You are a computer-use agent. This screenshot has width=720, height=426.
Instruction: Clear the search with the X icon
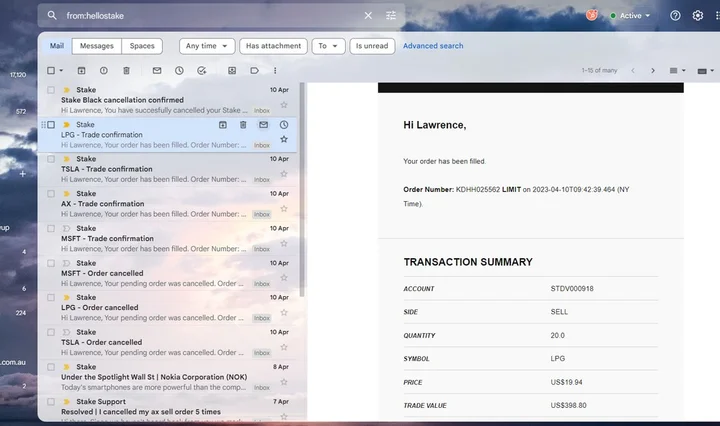[368, 16]
